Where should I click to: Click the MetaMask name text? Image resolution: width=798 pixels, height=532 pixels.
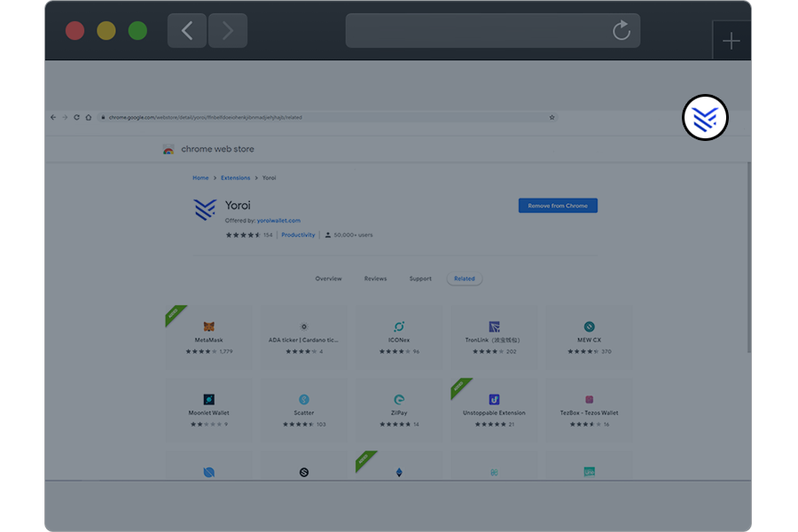coord(208,340)
